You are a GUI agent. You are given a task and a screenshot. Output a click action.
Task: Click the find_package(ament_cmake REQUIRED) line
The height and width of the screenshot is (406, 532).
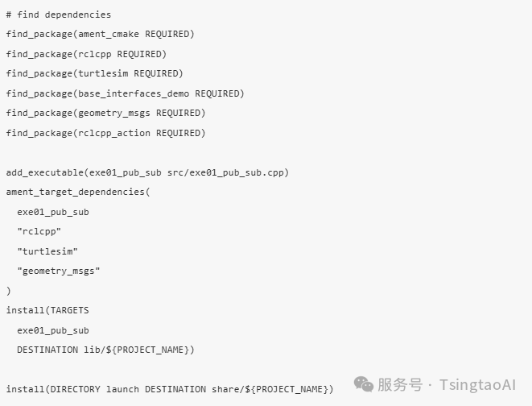tap(100, 35)
